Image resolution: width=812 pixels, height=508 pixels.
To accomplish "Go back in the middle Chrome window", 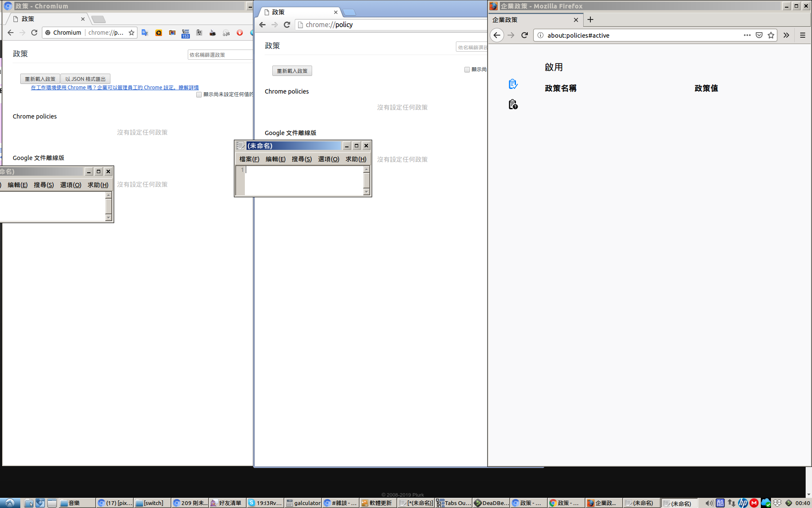I will coord(262,25).
